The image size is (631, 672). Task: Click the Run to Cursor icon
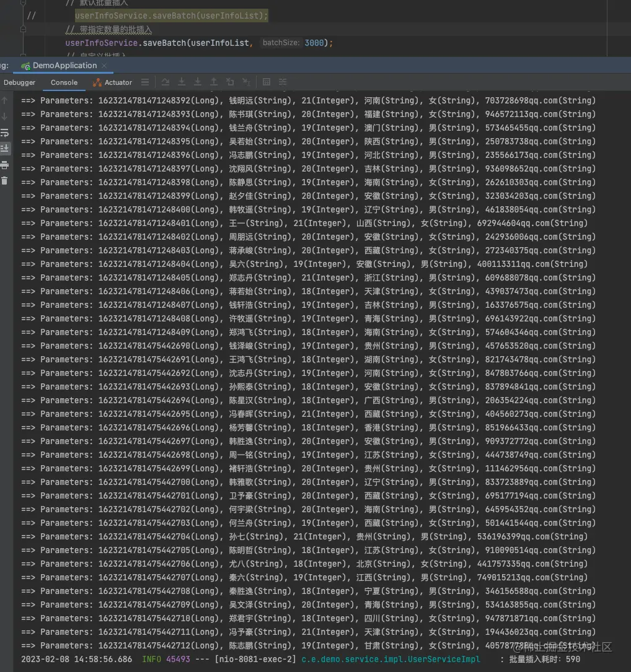tap(246, 82)
